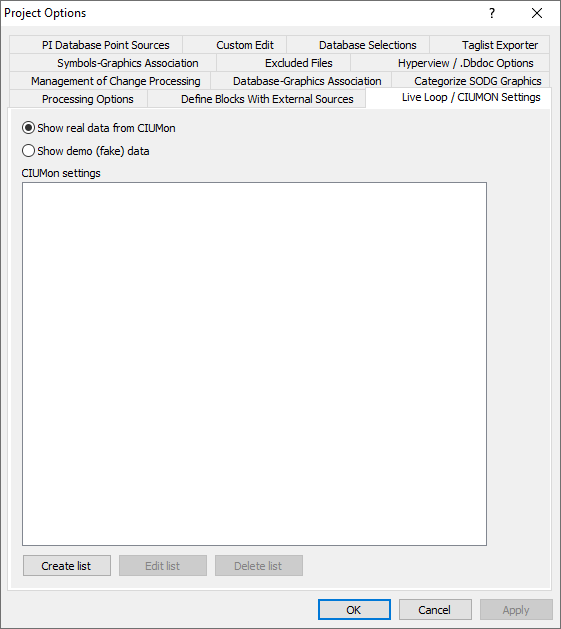The width and height of the screenshot is (561, 629).
Task: Go to Categorize SODG Graphics tab
Action: click(470, 81)
